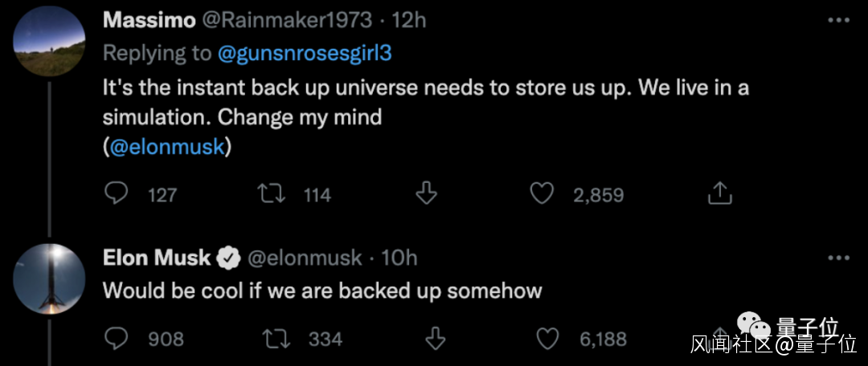This screenshot has width=868, height=366.
Task: Click the down arrow on Elon Musk's tweet
Action: (x=435, y=339)
